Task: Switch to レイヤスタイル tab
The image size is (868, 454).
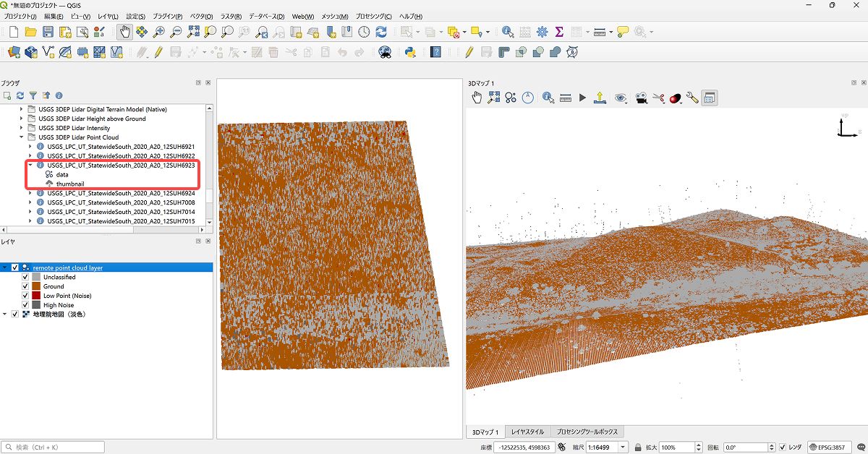Action: tap(527, 432)
